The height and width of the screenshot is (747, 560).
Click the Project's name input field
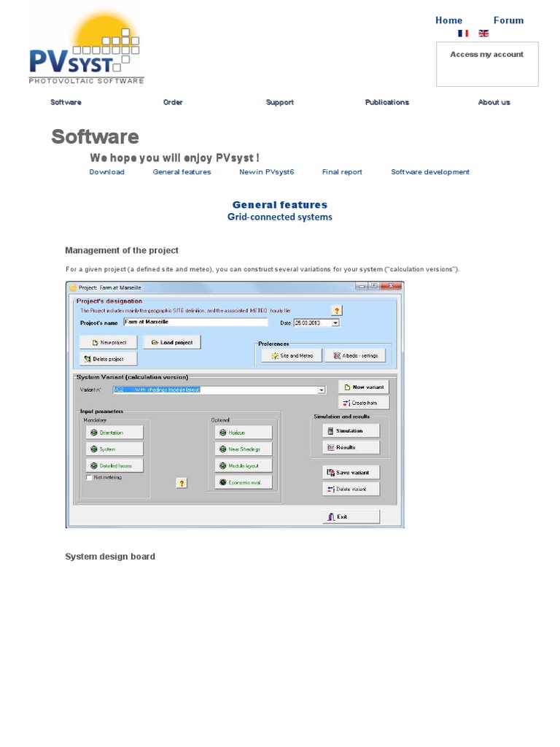point(195,322)
